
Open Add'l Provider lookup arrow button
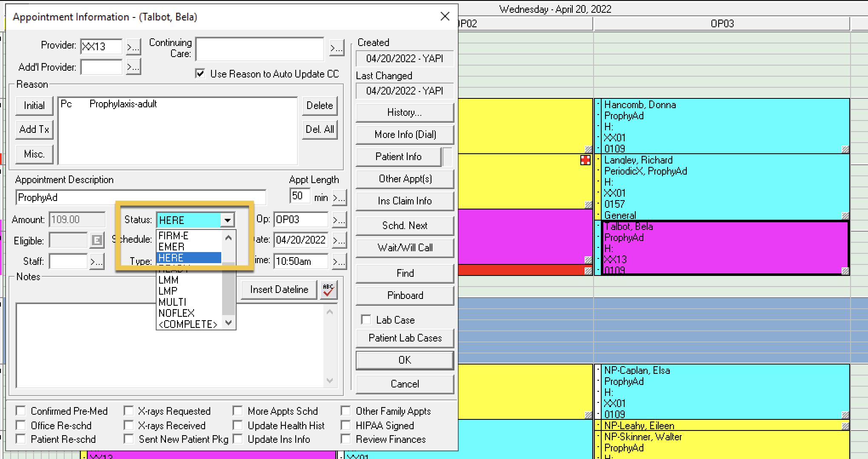pyautogui.click(x=133, y=67)
